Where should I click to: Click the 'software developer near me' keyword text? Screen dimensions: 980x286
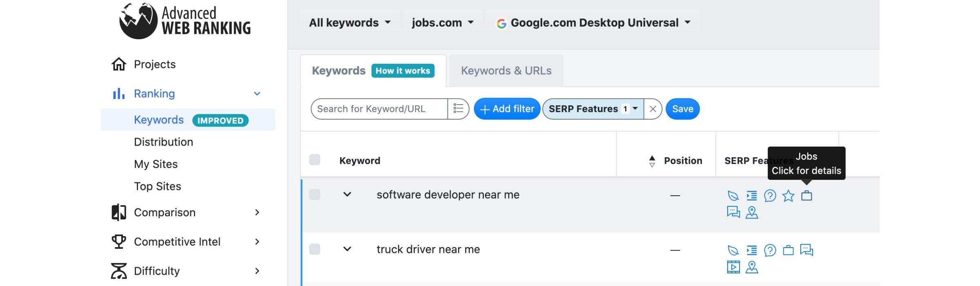(448, 194)
